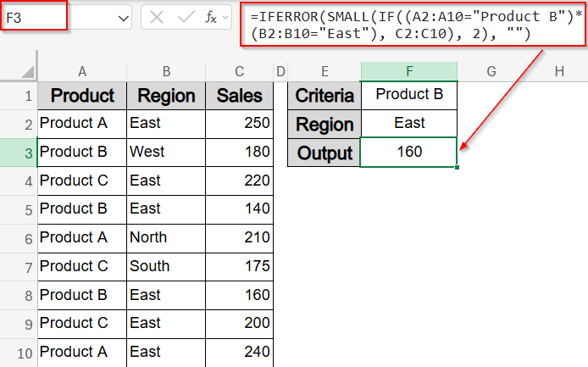Select row 9 header

(19, 325)
